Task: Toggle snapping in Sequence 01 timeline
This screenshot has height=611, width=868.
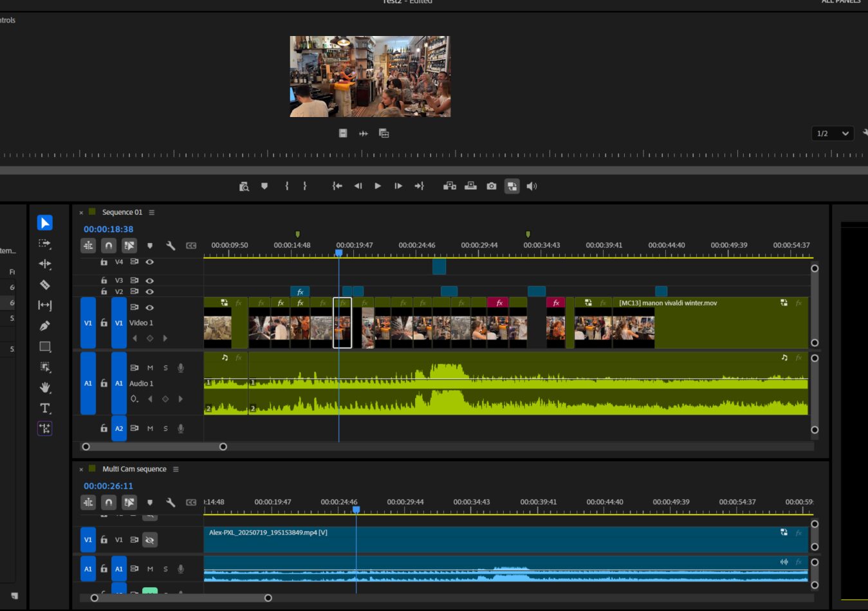Action: (x=109, y=246)
